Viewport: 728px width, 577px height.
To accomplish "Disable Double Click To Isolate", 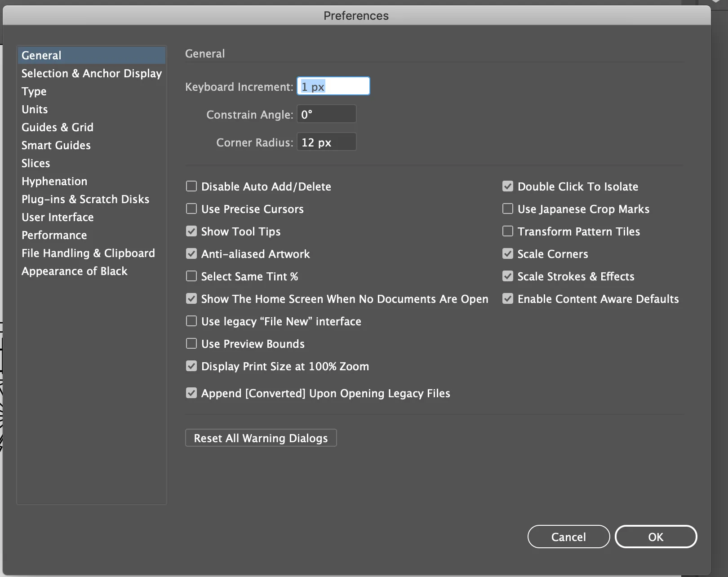I will [x=508, y=186].
